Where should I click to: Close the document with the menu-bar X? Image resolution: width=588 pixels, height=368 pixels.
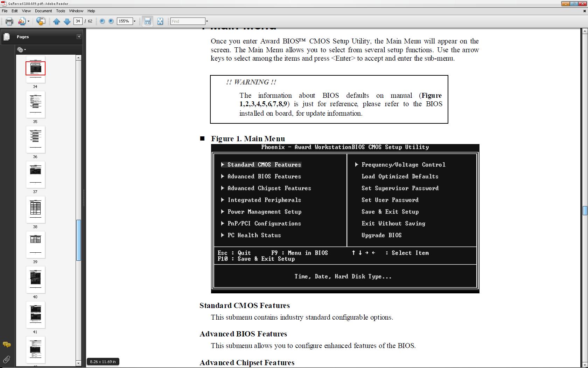(x=584, y=11)
